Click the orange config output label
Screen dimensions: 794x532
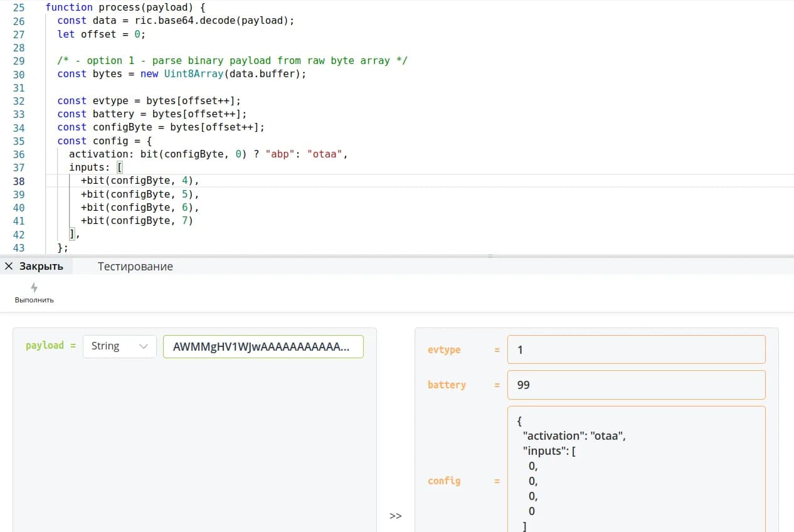point(444,481)
